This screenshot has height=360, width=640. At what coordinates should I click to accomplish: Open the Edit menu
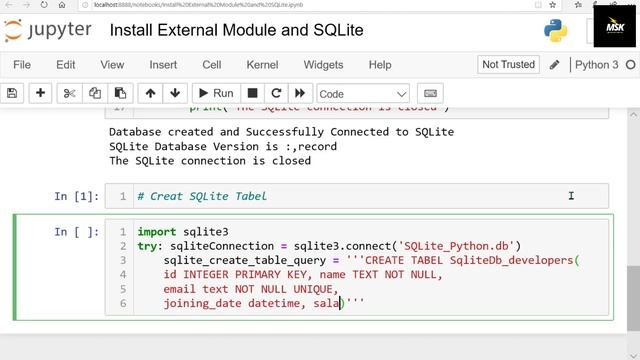tap(65, 65)
